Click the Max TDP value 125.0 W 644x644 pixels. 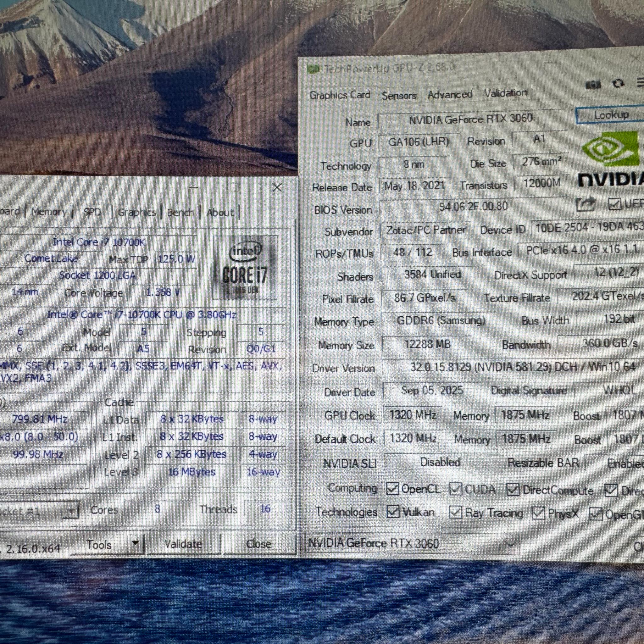177,259
